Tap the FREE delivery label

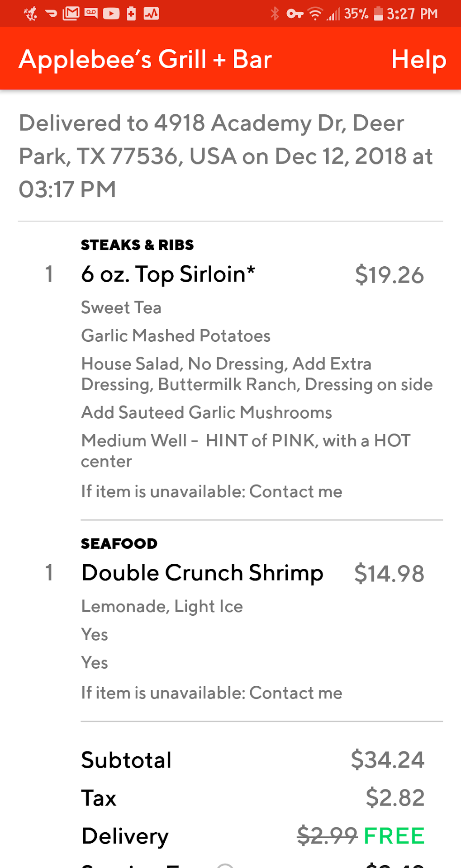pos(394,835)
